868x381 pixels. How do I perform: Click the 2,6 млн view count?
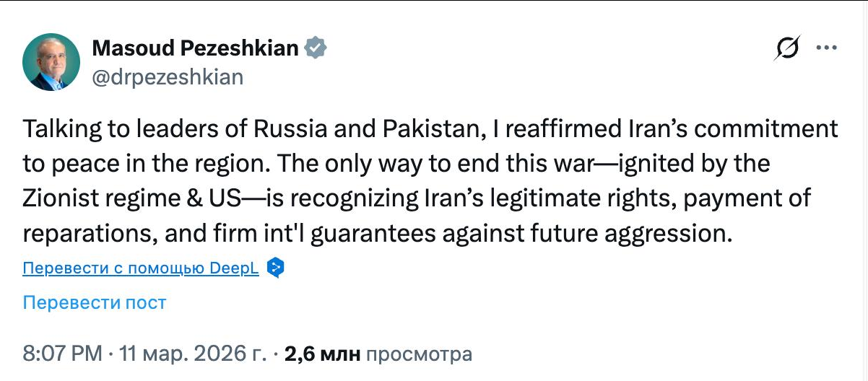[323, 354]
